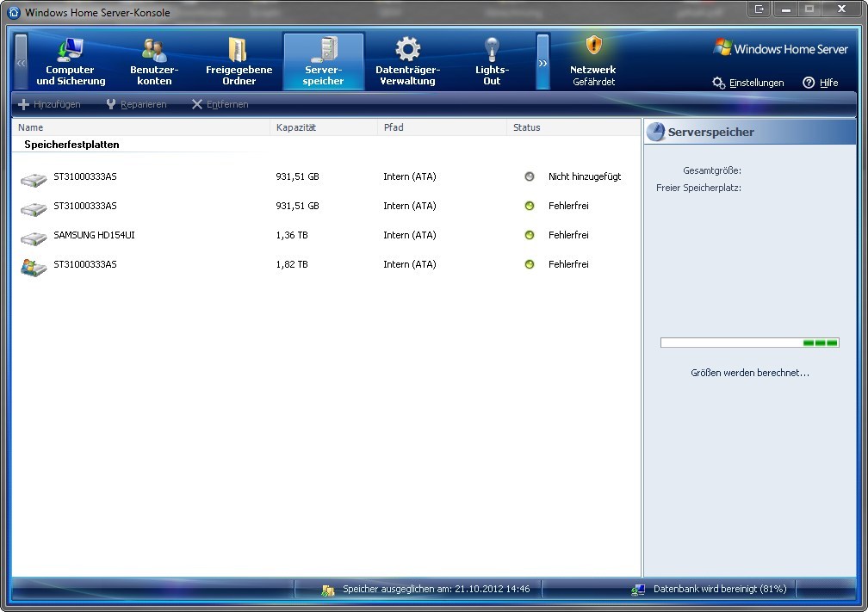The image size is (868, 612).
Task: Click the Datenbank wird bereinigt status icon
Action: 638,590
